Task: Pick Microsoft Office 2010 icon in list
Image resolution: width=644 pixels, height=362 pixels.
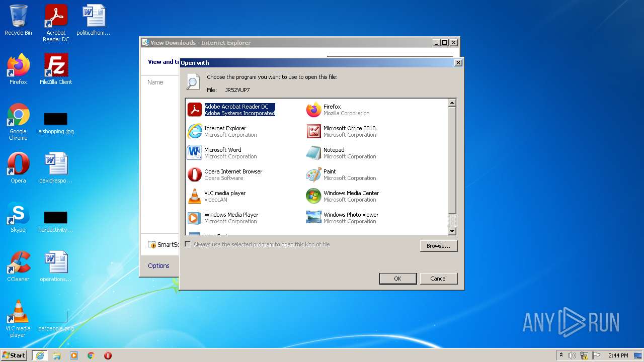Action: tap(313, 131)
